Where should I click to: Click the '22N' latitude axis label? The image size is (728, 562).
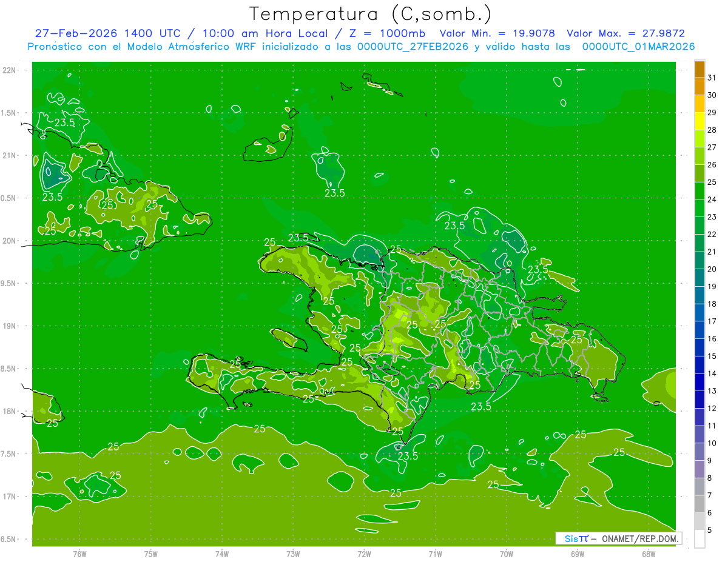point(9,70)
